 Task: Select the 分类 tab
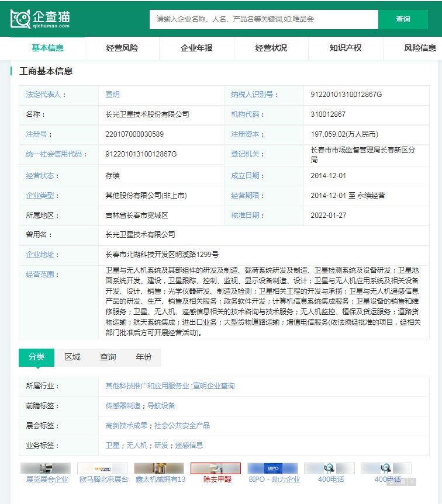pos(37,357)
